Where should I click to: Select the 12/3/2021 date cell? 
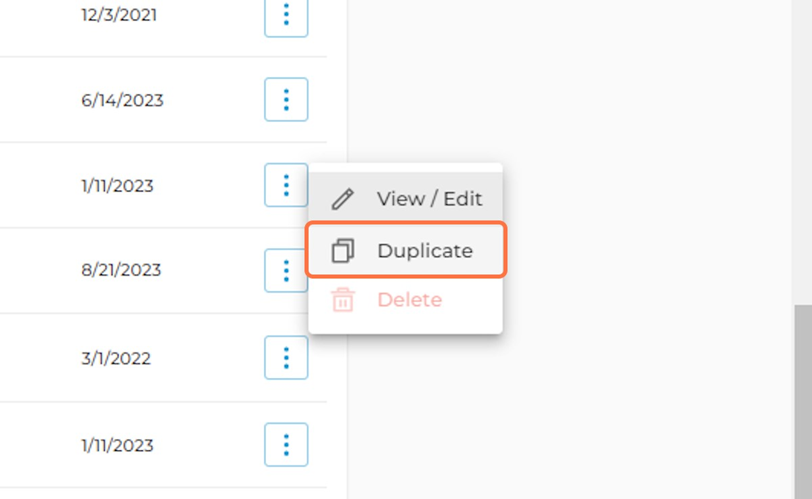(119, 15)
